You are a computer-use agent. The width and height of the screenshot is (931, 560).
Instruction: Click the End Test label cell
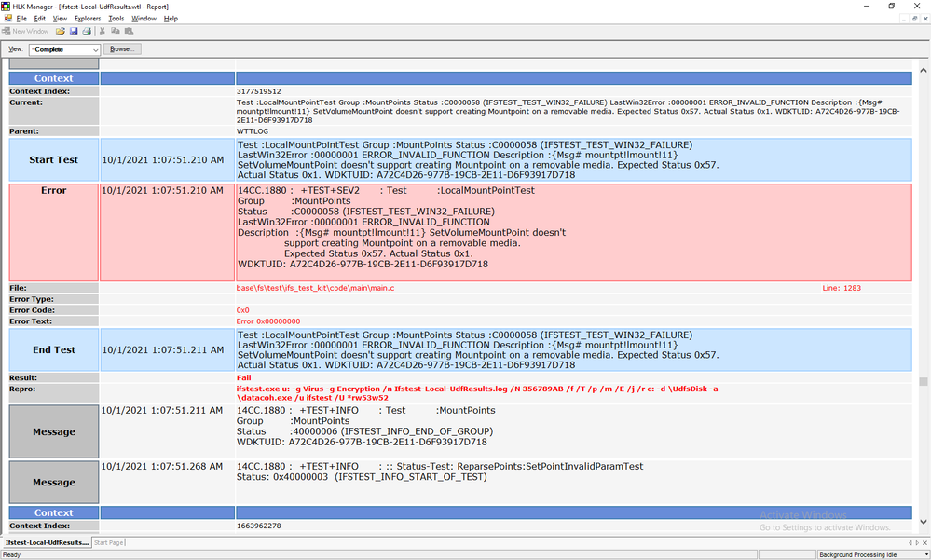click(x=53, y=349)
